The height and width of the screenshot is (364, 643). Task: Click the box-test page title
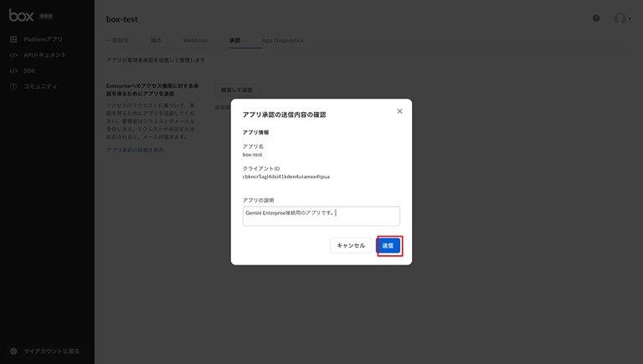tap(121, 19)
